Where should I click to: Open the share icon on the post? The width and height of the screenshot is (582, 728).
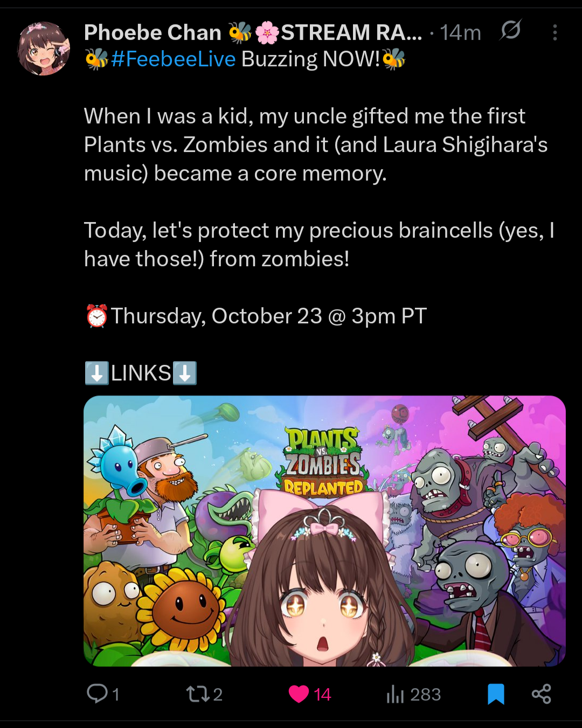541,694
